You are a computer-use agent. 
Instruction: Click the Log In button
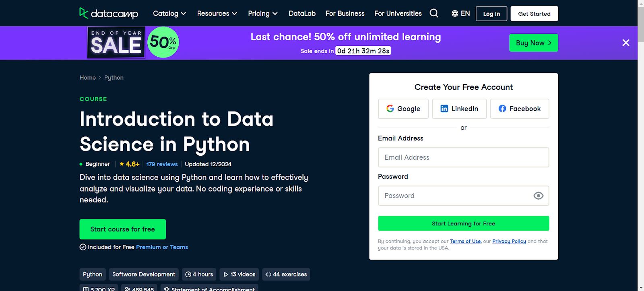pos(491,14)
